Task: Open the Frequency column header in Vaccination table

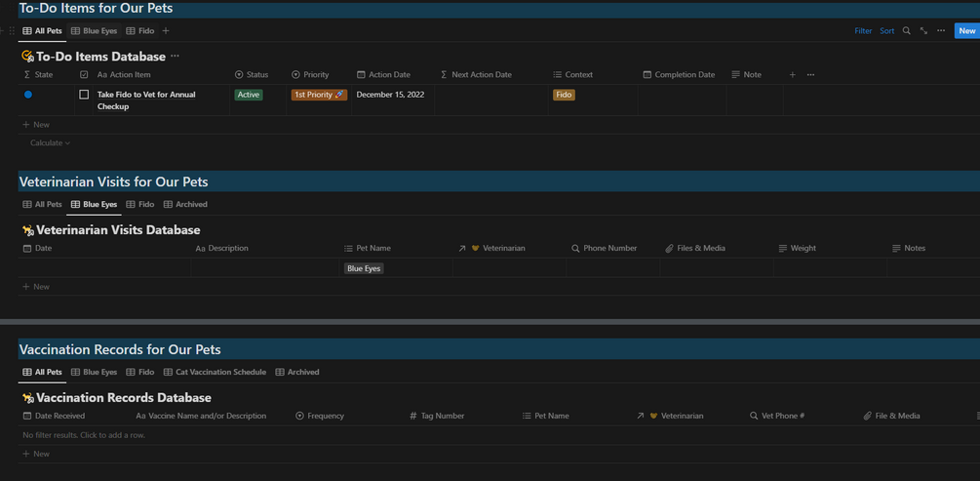Action: tap(320, 416)
